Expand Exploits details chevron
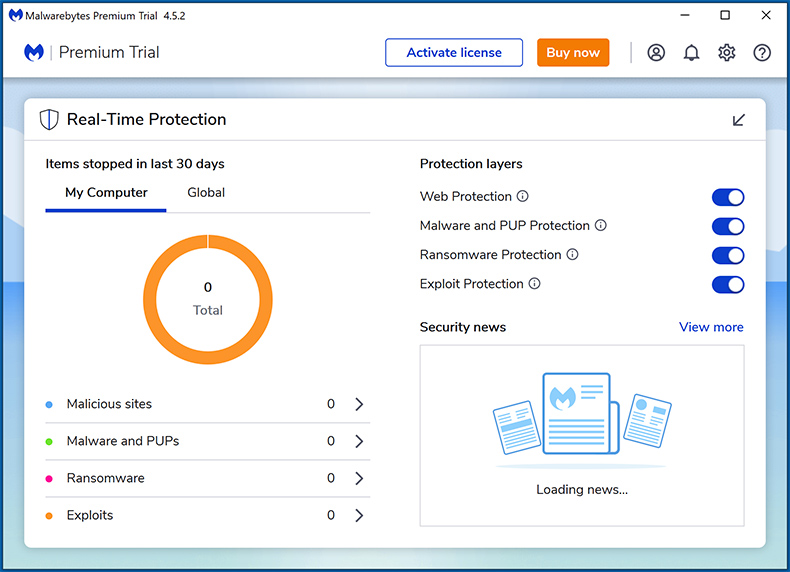Screen dimensions: 790x572 pyautogui.click(x=359, y=516)
